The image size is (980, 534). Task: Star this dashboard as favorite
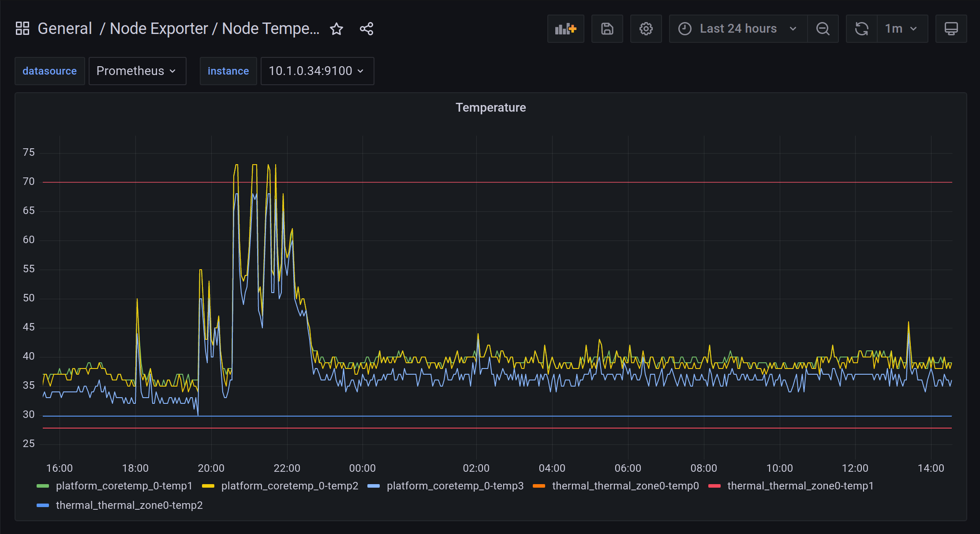(337, 29)
